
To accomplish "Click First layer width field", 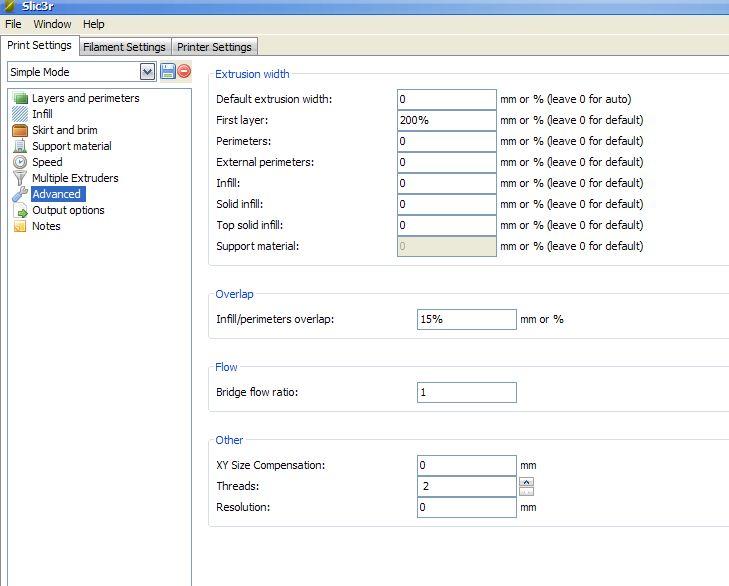I will pos(447,120).
